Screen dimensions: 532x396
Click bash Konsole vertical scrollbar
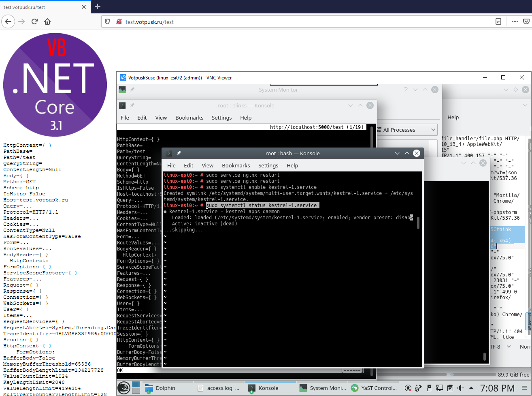tap(418, 223)
